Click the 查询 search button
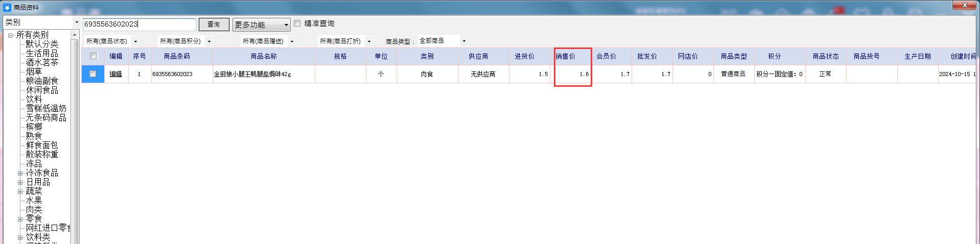The height and width of the screenshot is (244, 980). 214,25
